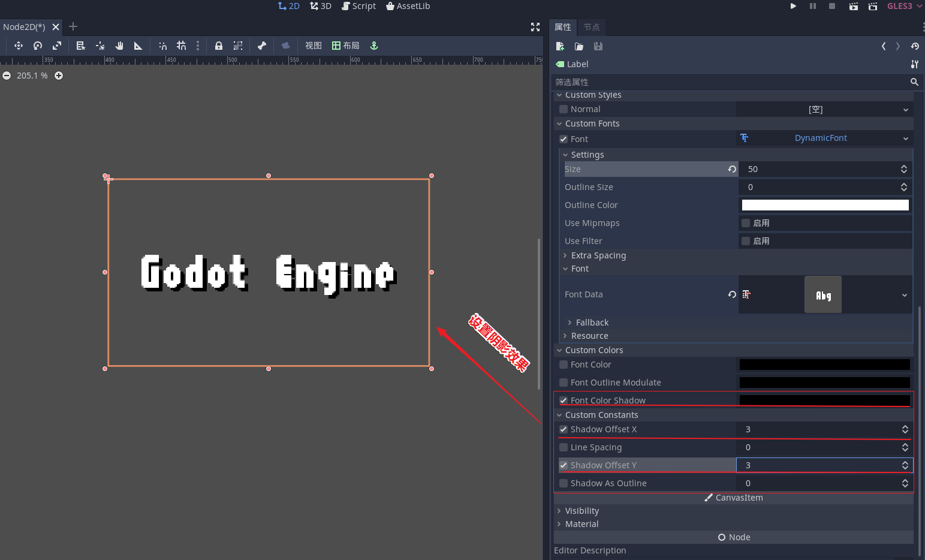Pause the running scene
The image size is (925, 560).
click(813, 6)
